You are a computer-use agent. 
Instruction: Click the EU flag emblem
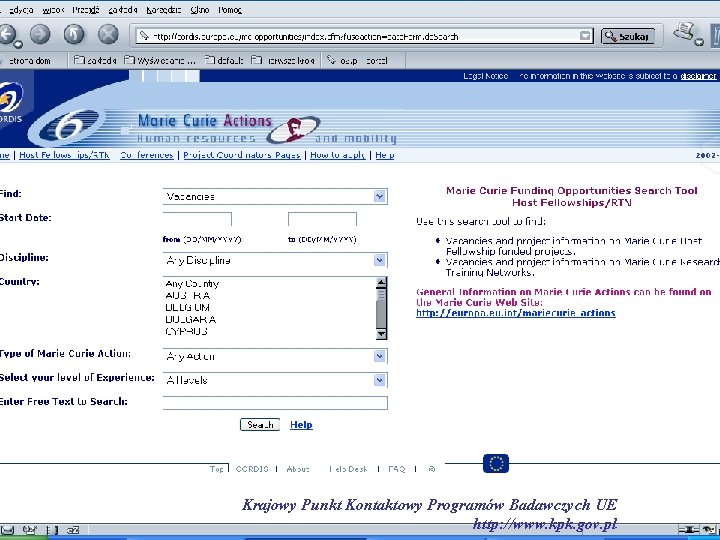[496, 463]
